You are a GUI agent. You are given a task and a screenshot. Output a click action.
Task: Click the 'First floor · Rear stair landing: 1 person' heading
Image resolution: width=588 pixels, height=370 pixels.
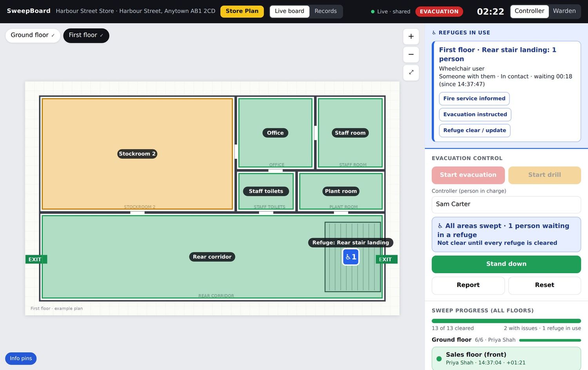[497, 54]
